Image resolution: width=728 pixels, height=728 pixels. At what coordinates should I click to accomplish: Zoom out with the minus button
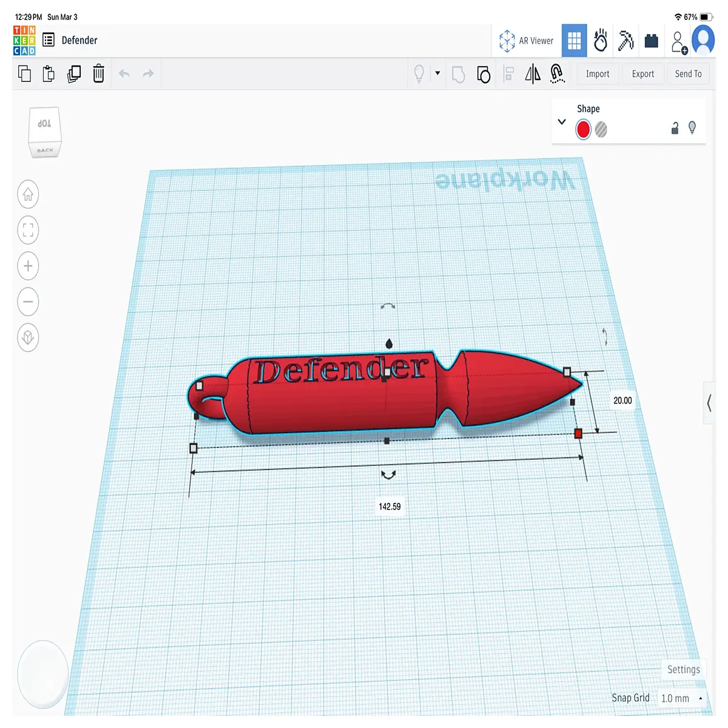point(28,302)
